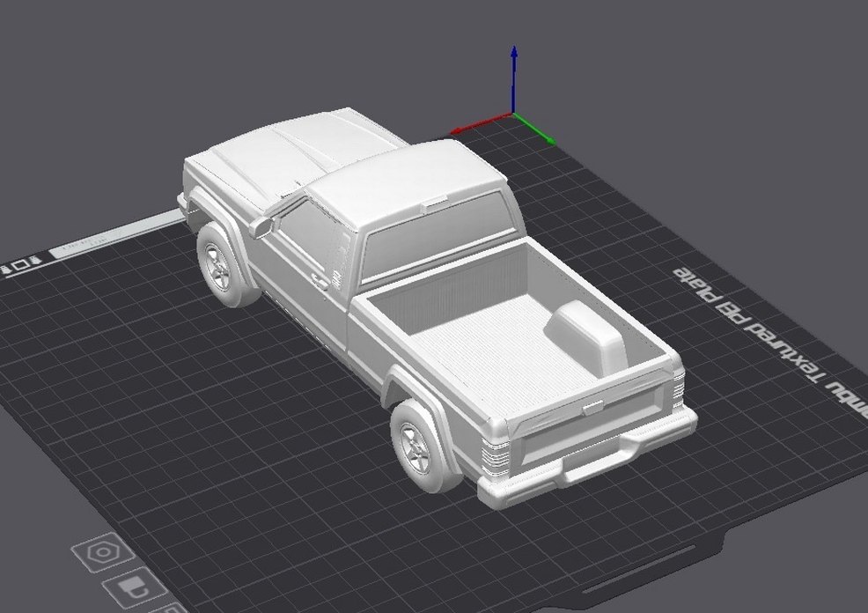Click the front left wheel of the truck

pyautogui.click(x=217, y=264)
